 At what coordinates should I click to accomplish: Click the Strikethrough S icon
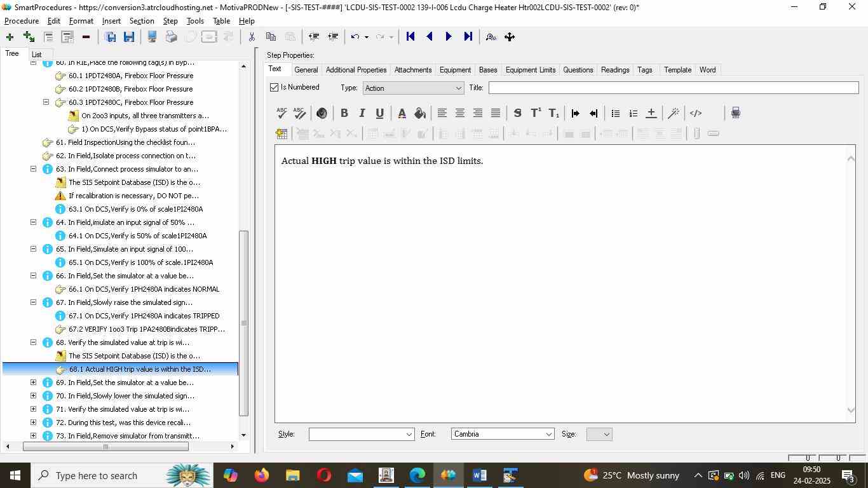click(517, 113)
